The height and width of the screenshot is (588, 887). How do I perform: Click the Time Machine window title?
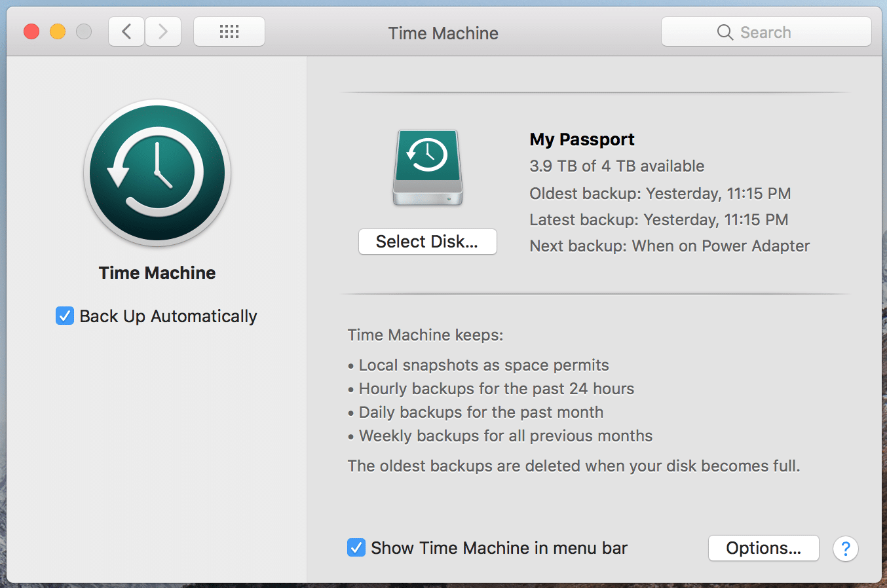pyautogui.click(x=443, y=33)
